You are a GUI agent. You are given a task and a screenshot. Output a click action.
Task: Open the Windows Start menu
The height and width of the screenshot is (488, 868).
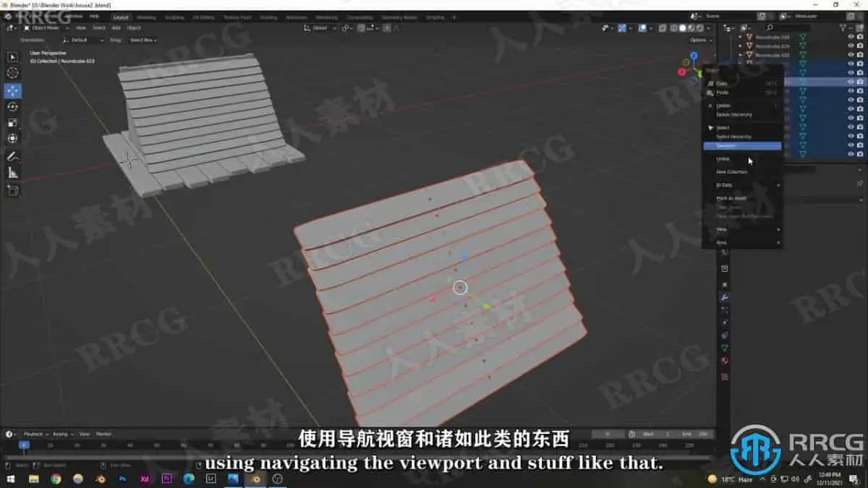click(11, 479)
